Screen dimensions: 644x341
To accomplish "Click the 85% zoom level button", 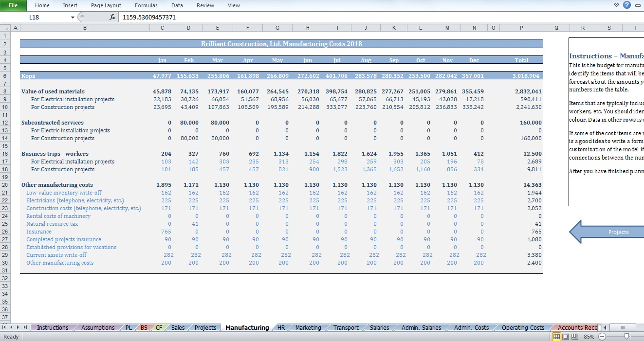I will [x=588, y=337].
